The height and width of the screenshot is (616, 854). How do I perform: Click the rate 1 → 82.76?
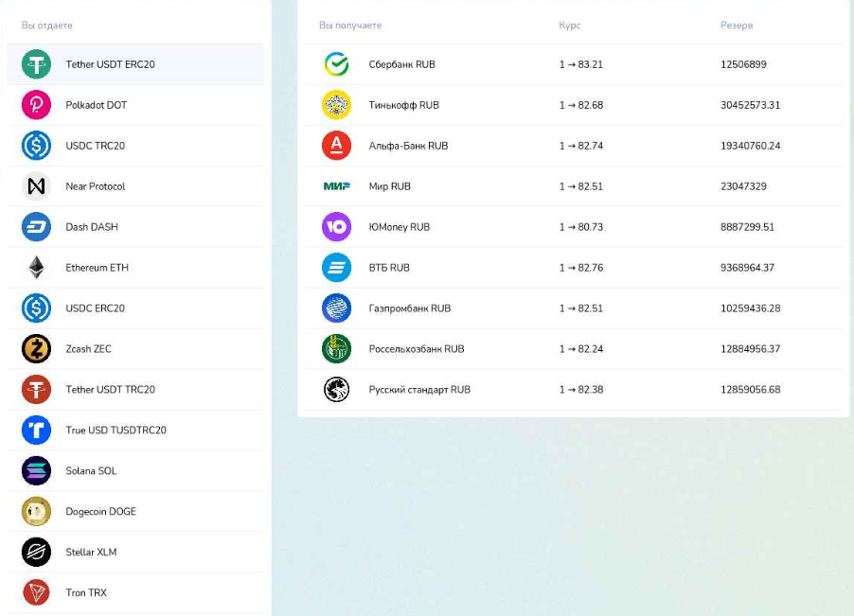(x=581, y=268)
